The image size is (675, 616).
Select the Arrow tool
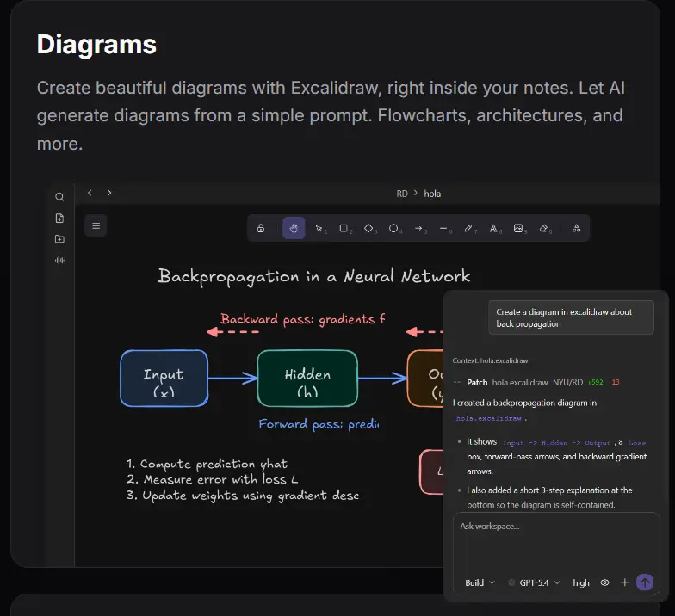pyautogui.click(x=418, y=229)
